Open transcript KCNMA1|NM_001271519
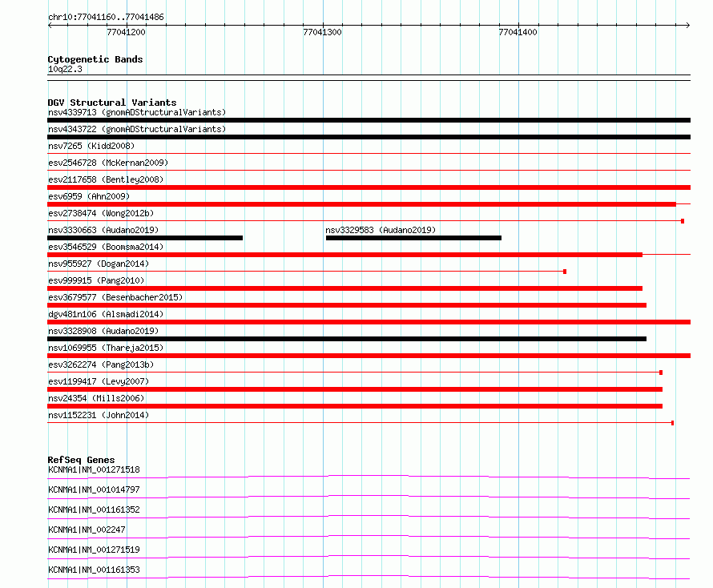This screenshot has width=713, height=588. click(94, 550)
